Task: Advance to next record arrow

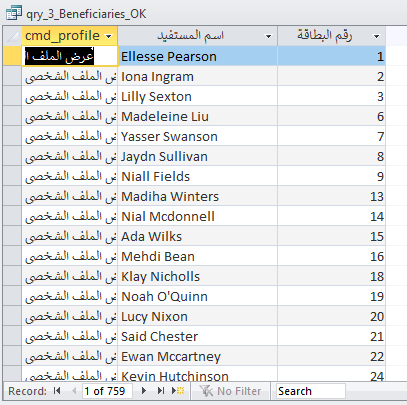Action: click(144, 391)
